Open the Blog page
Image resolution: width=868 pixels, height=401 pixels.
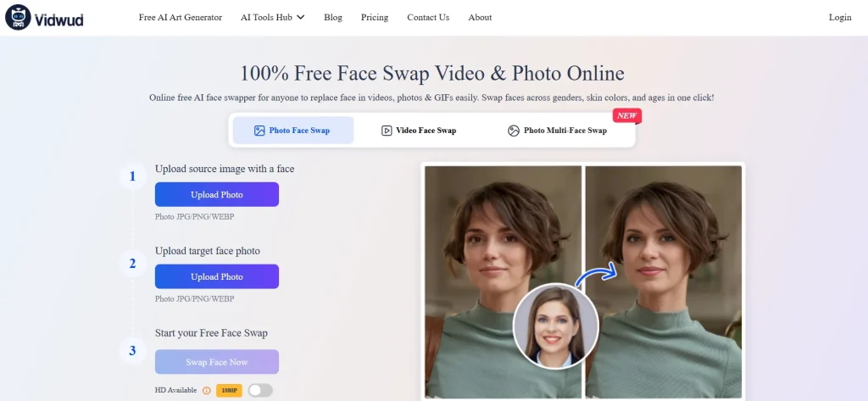coord(333,17)
